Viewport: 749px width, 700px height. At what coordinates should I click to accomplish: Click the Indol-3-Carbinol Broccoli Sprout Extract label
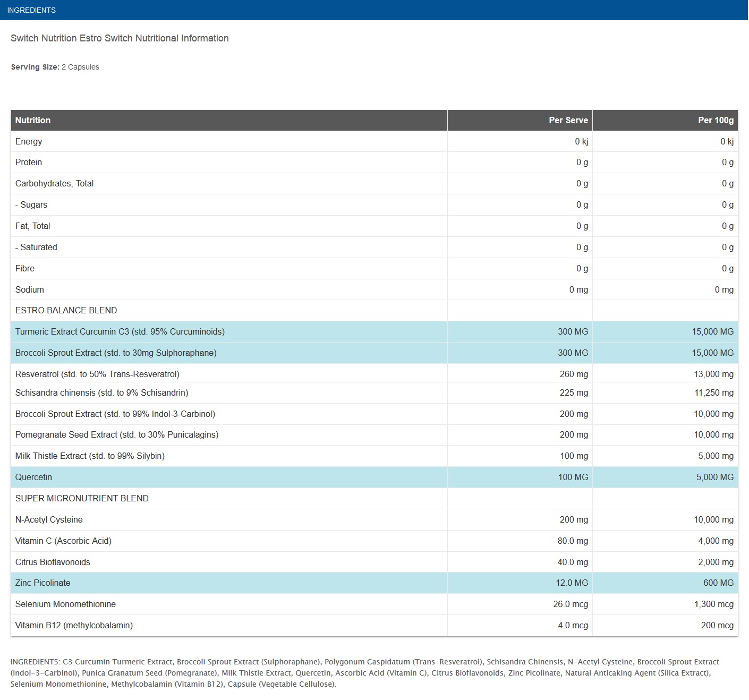coord(115,414)
